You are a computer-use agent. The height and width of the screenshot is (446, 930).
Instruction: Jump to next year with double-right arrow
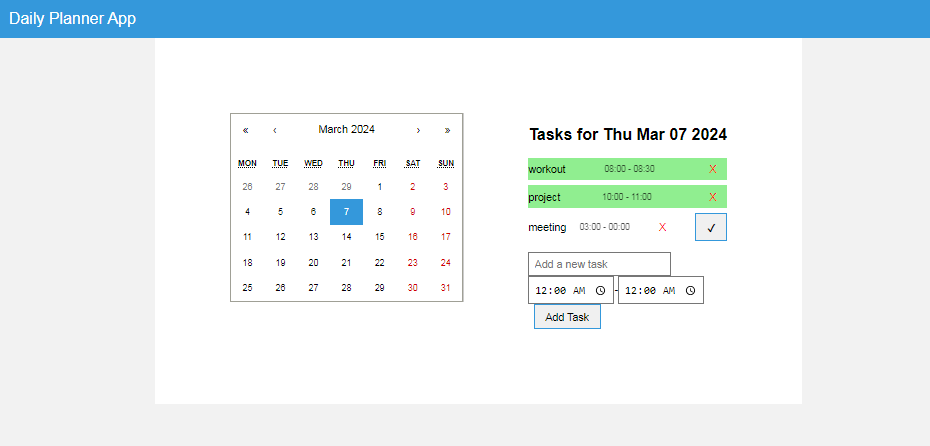pyautogui.click(x=447, y=130)
